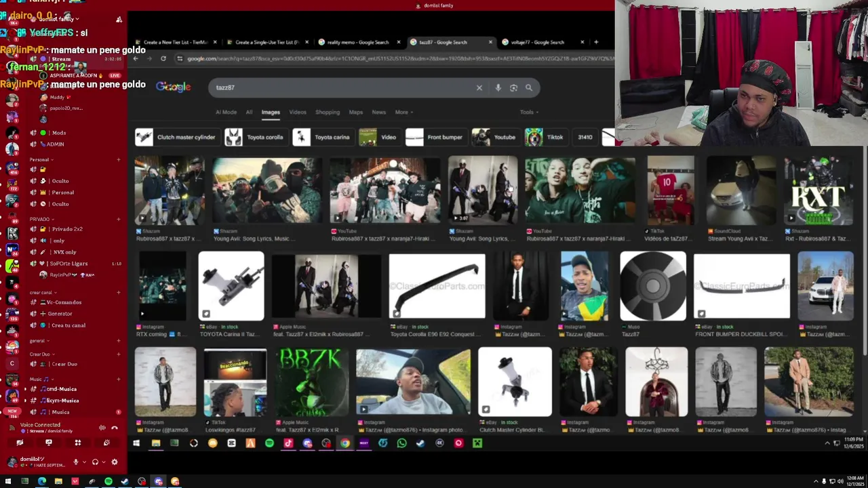Select the AI Mode search tab
Viewport: 868px width, 488px height.
point(226,113)
